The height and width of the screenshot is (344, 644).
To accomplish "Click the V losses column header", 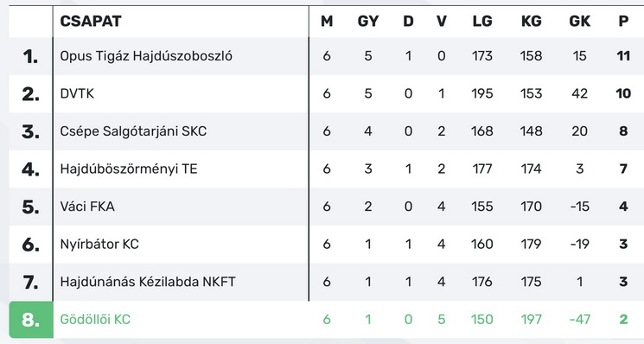I will click(442, 22).
